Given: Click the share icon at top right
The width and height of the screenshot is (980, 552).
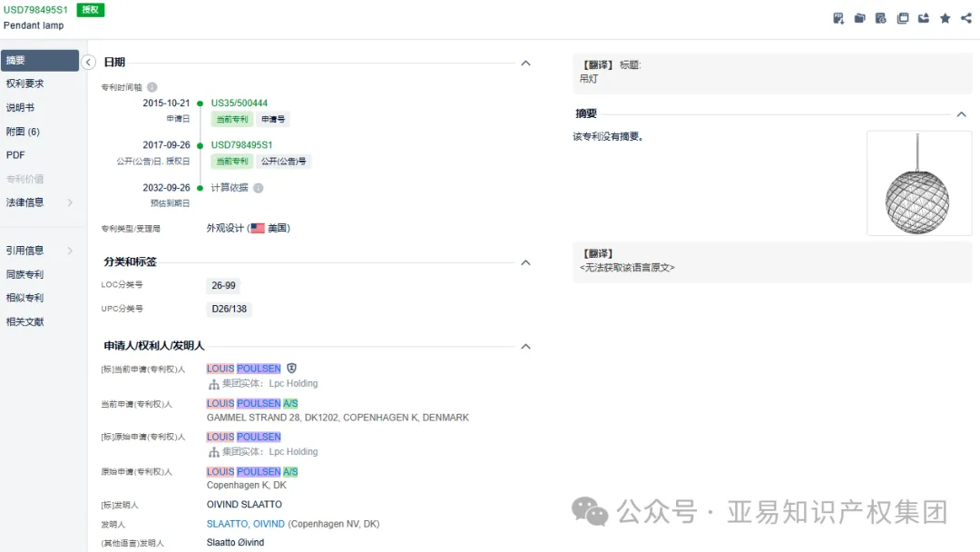Looking at the screenshot, I should click(967, 18).
